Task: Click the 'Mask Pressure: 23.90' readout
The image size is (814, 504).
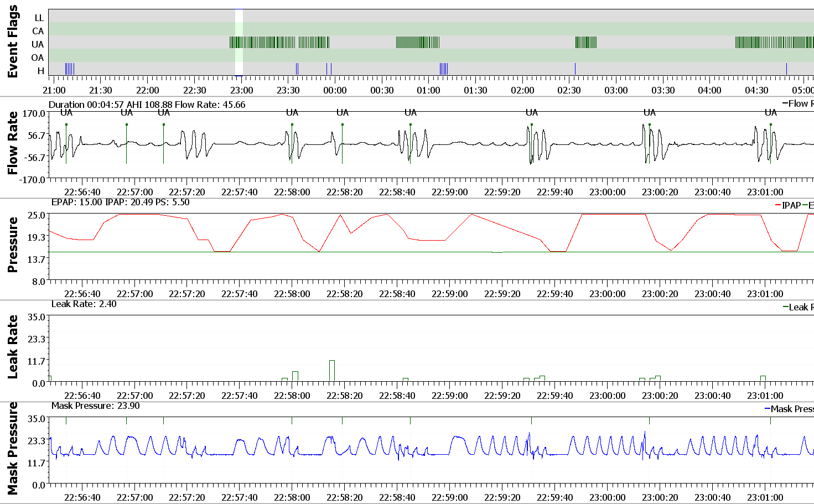Action: tap(95, 406)
